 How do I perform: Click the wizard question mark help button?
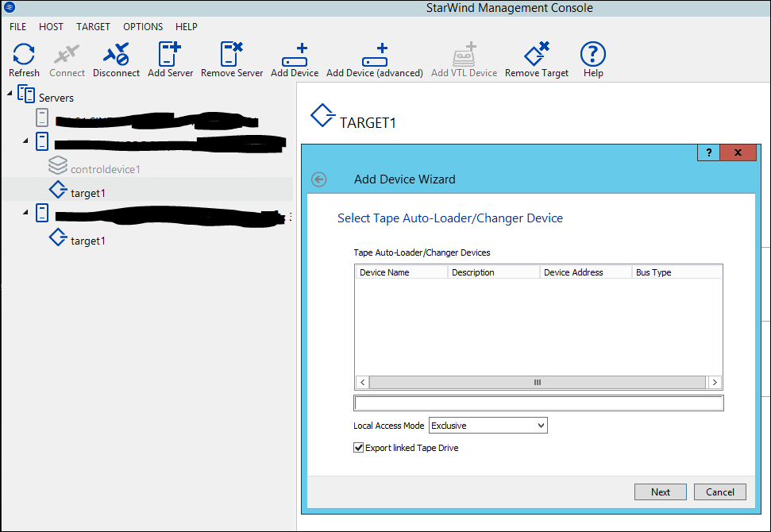708,152
